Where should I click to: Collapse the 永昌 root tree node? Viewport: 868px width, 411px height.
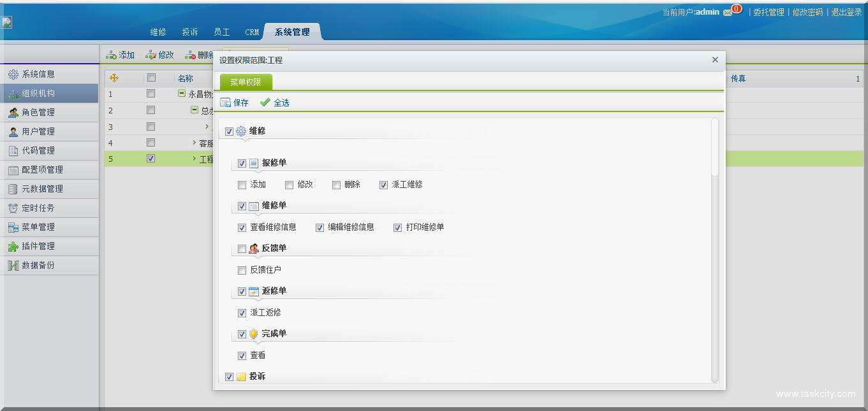182,94
